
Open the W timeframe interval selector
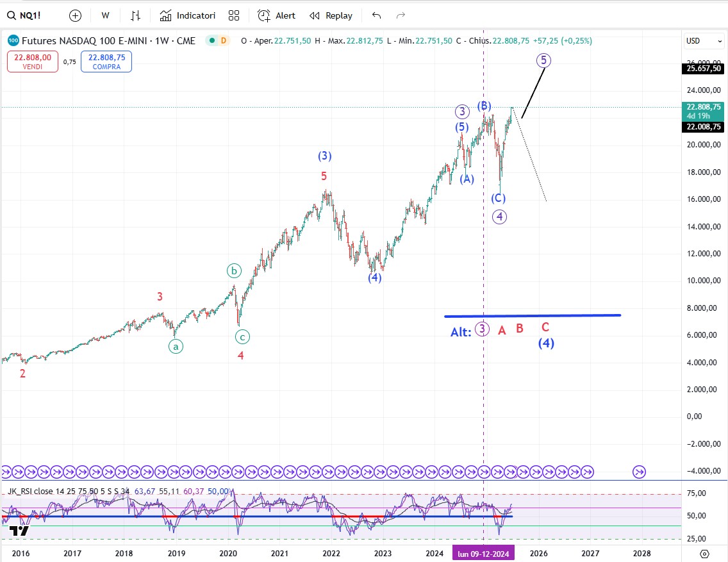pos(105,15)
